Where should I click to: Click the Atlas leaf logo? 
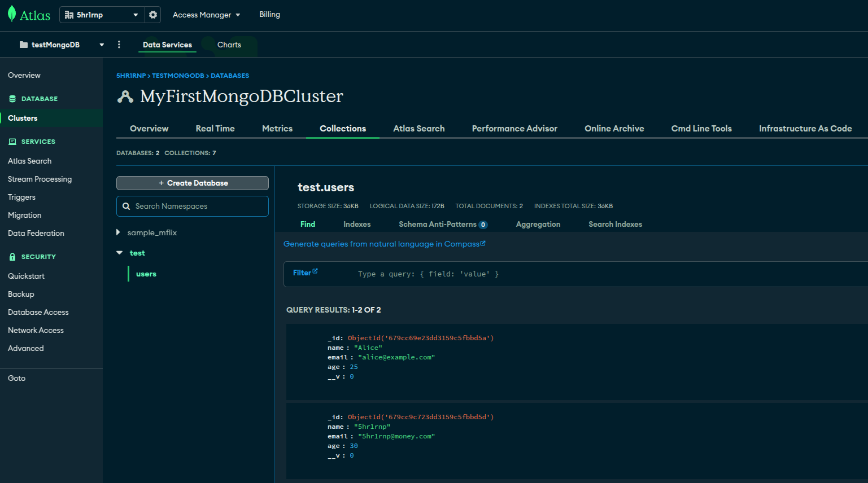point(12,14)
